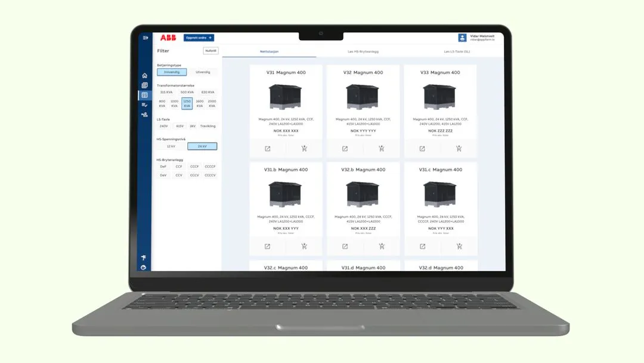Click the V31.d Magnum 400 card title
This screenshot has width=644, height=363.
[x=364, y=267]
